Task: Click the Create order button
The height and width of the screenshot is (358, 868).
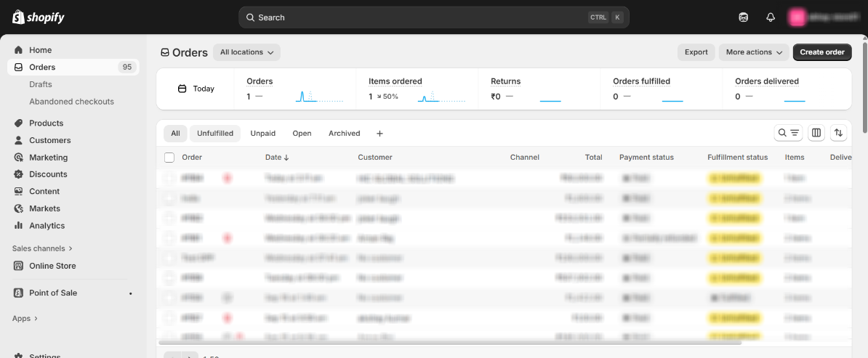Action: (x=821, y=52)
